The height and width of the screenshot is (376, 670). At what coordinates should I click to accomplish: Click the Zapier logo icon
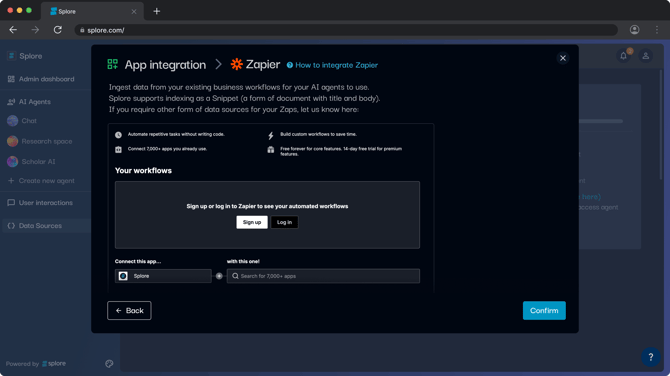[236, 64]
